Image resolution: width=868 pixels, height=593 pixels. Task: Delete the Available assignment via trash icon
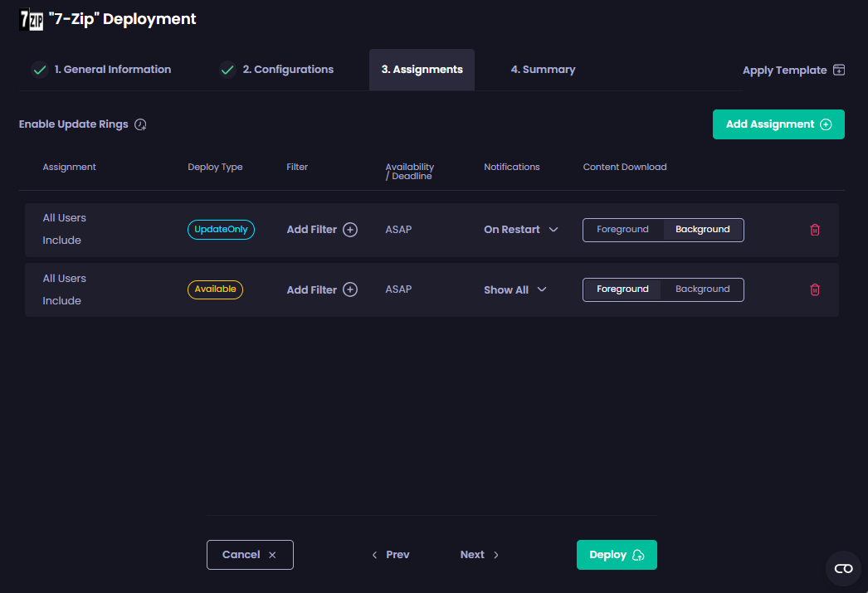[x=814, y=289]
